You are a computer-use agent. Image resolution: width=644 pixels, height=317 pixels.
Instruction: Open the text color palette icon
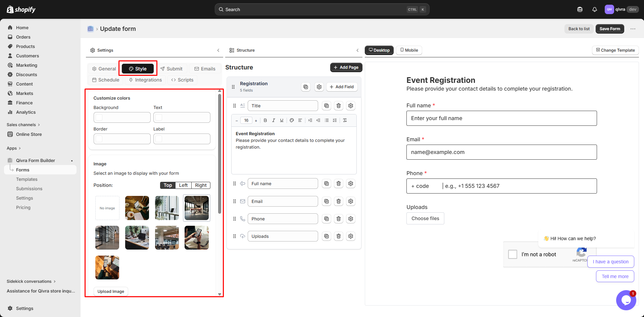292,120
